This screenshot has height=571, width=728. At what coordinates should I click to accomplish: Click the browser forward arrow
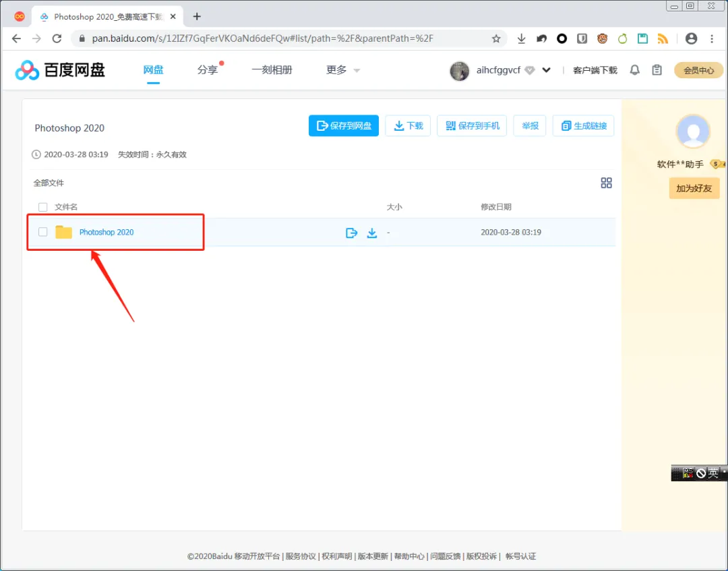tap(36, 38)
